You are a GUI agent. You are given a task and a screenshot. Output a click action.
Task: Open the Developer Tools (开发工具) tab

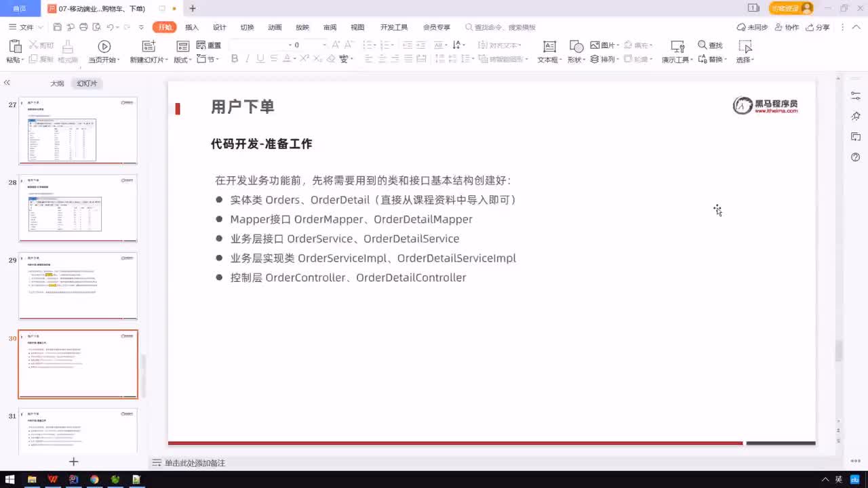point(394,27)
